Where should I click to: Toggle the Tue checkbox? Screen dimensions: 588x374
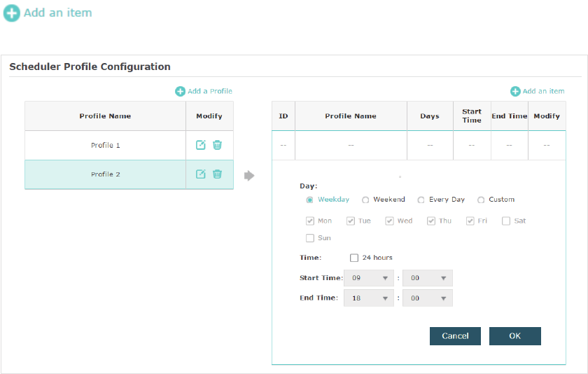350,221
